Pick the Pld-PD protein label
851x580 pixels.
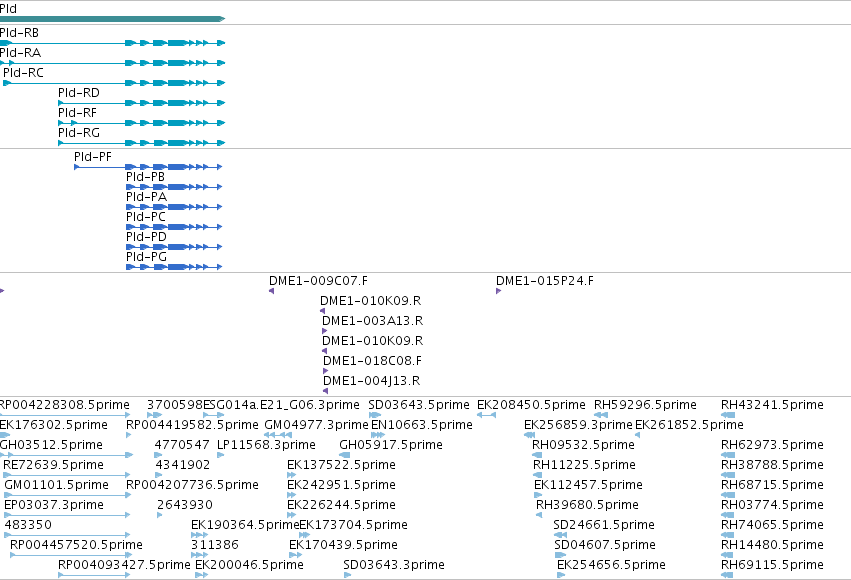pos(147,238)
